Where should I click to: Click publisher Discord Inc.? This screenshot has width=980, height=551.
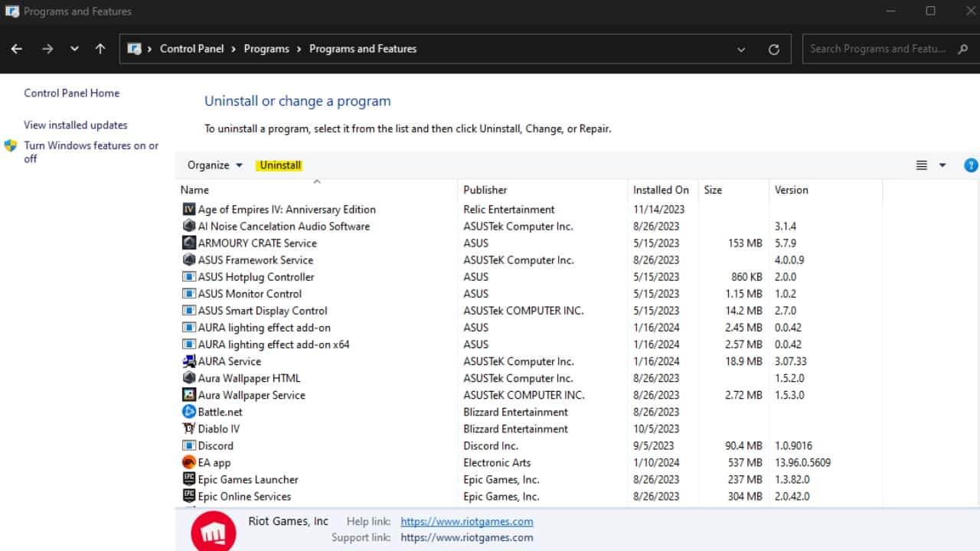(491, 445)
